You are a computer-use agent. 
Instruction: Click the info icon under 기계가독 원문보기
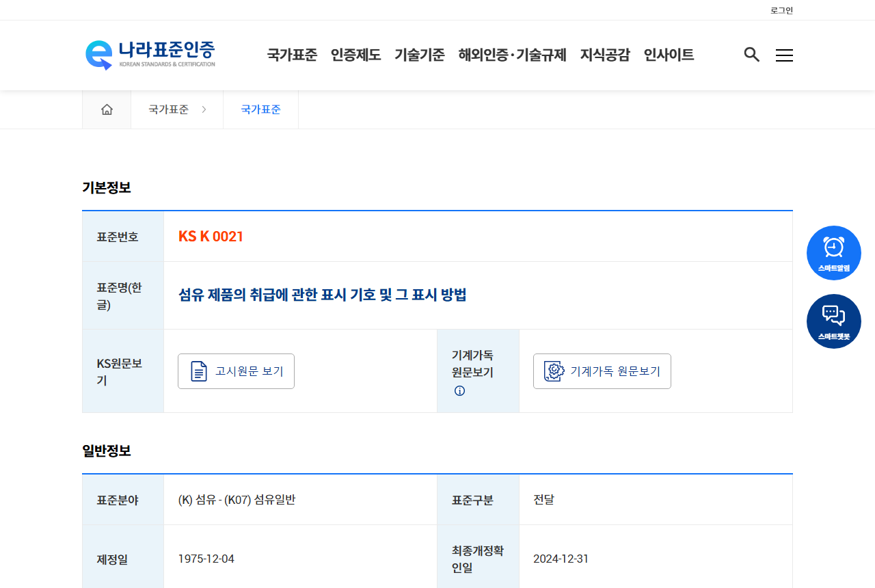click(x=459, y=391)
